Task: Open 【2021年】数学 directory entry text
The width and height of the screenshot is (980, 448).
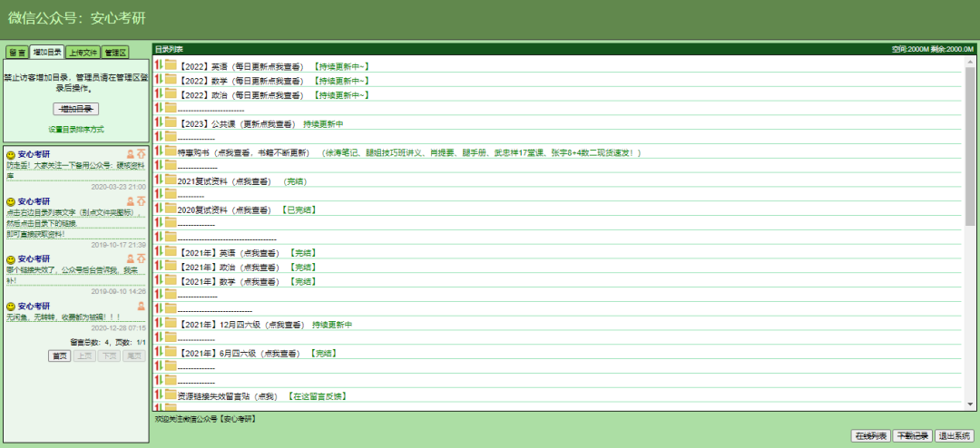Action: pyautogui.click(x=228, y=282)
